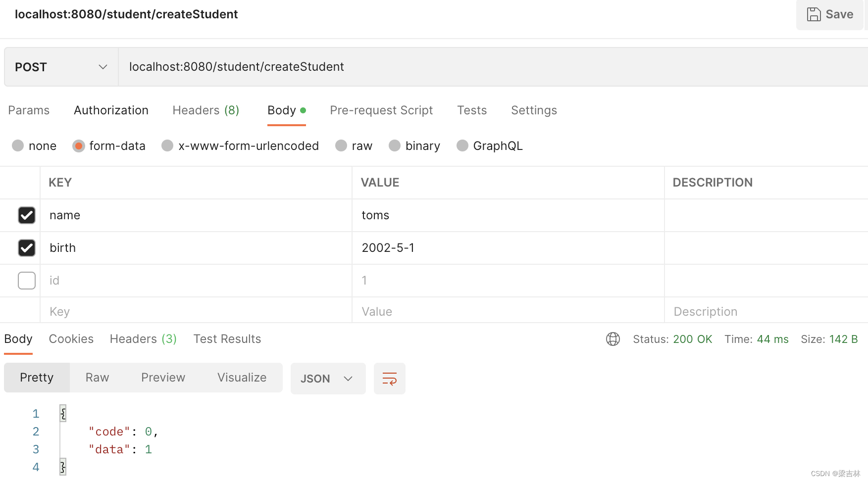Select the Pretty response view

pyautogui.click(x=37, y=378)
